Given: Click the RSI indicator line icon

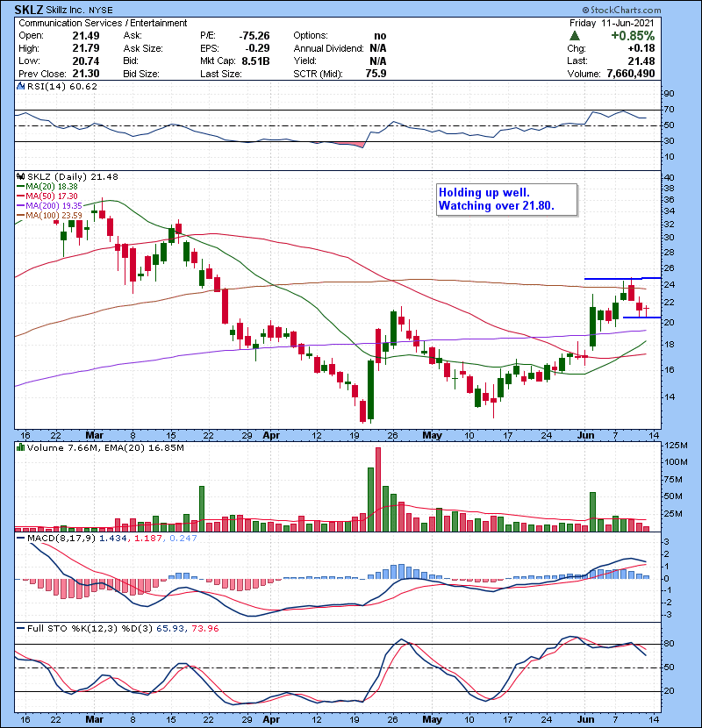Looking at the screenshot, I should coord(20,86).
